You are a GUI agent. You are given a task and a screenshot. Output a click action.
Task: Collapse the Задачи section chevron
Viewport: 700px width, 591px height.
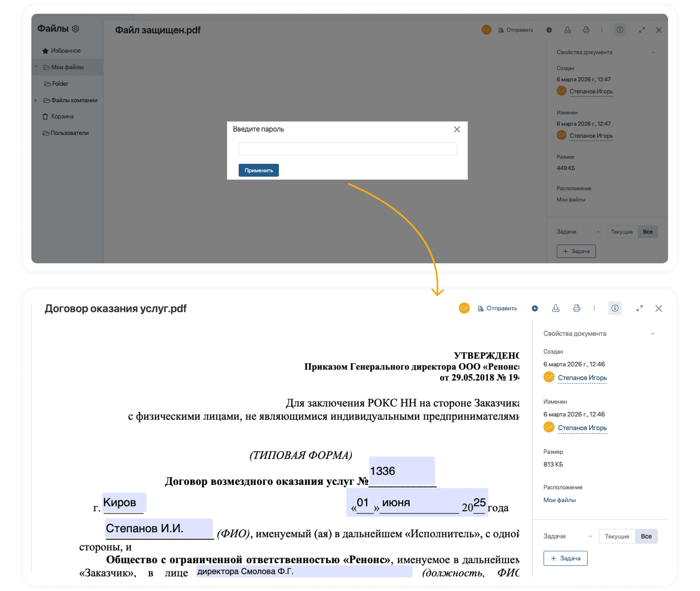(599, 231)
